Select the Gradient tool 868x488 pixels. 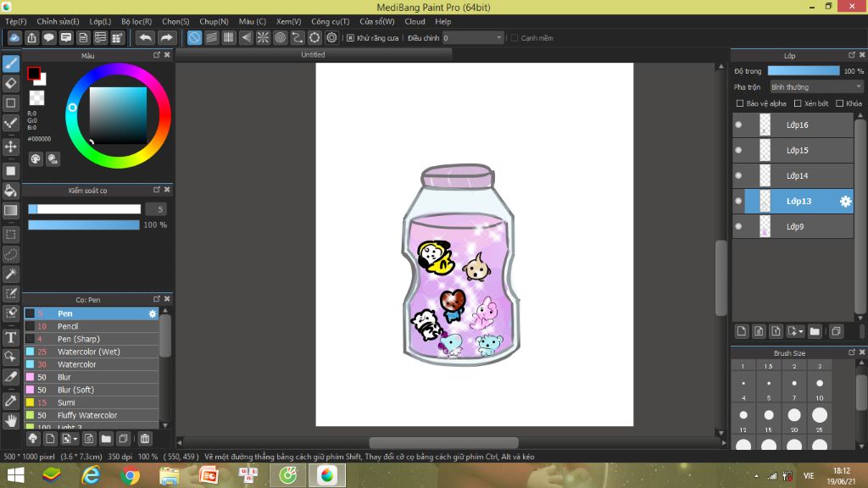(11, 210)
